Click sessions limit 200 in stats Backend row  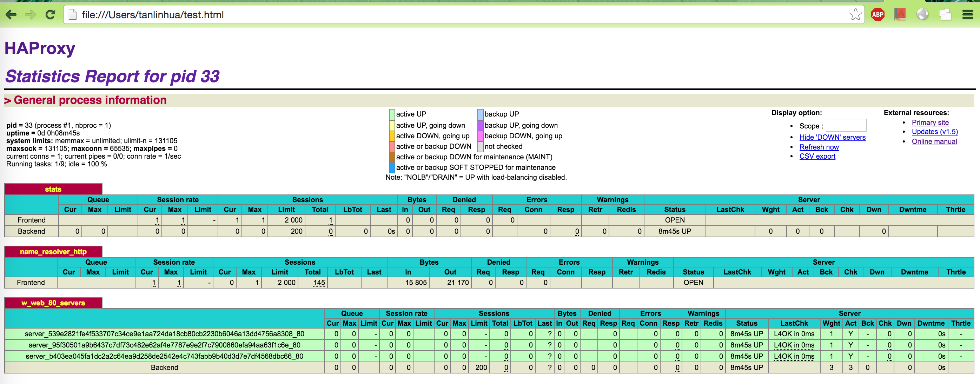tap(296, 231)
